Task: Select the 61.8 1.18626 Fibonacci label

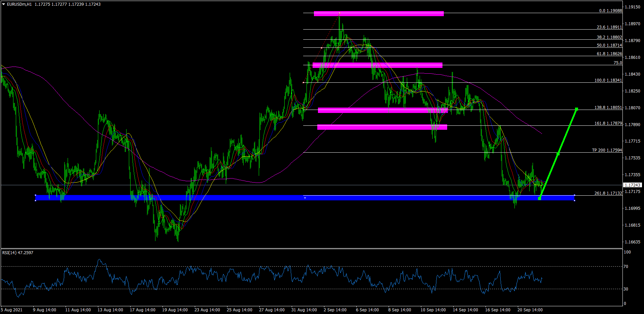Action: 609,54
